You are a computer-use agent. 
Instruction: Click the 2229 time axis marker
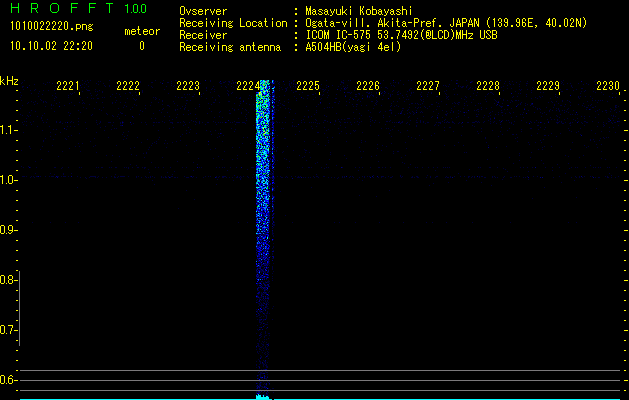pos(548,86)
